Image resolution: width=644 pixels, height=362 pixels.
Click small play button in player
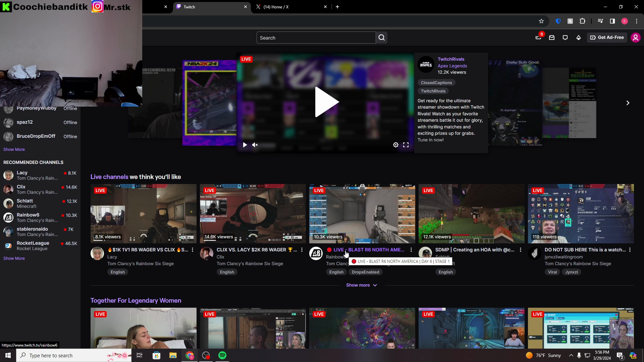245,145
